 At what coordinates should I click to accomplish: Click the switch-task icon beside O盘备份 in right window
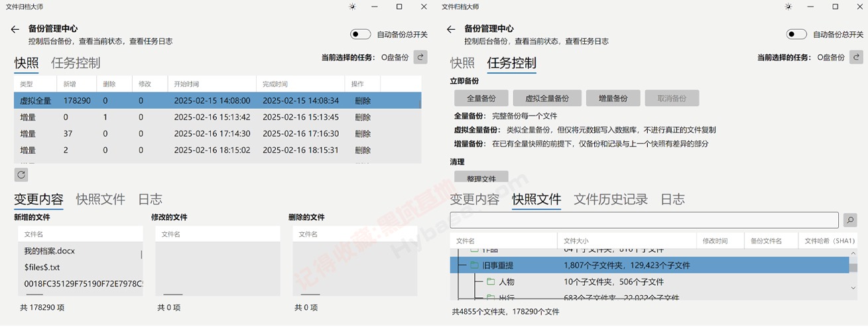pos(856,57)
